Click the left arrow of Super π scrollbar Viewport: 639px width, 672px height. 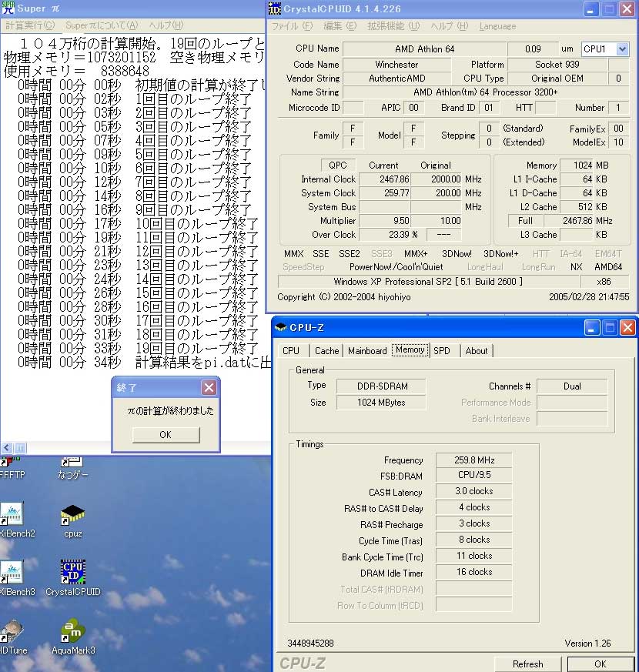click(x=7, y=448)
